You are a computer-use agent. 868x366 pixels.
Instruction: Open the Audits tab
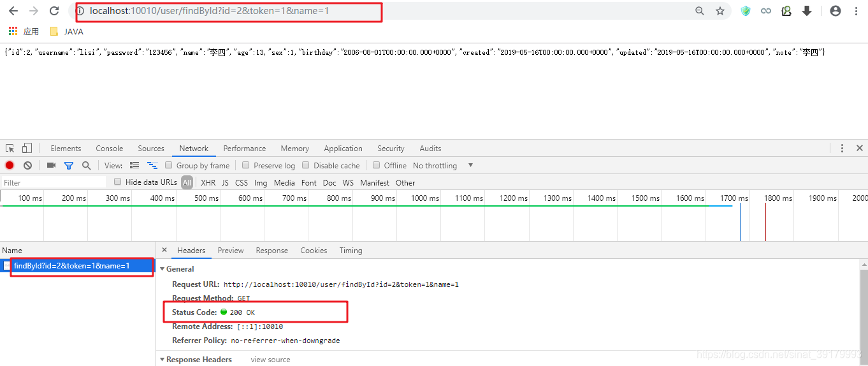point(430,148)
